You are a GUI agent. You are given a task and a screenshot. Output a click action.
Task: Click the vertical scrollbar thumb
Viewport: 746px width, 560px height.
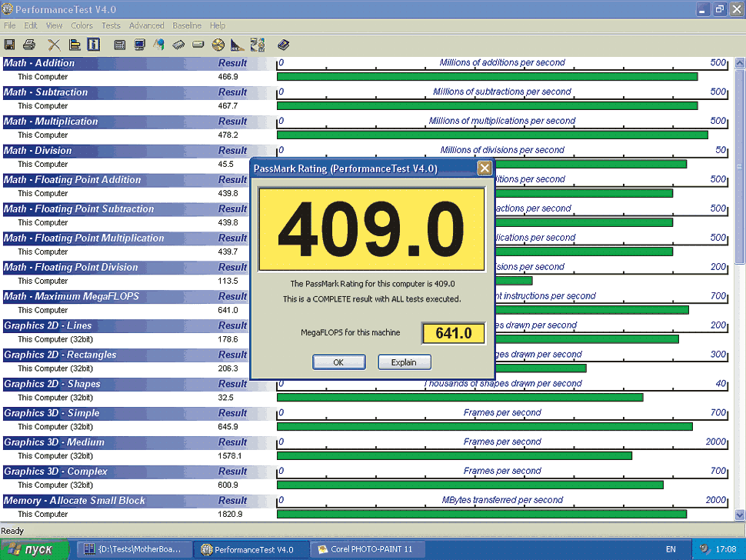click(x=740, y=166)
